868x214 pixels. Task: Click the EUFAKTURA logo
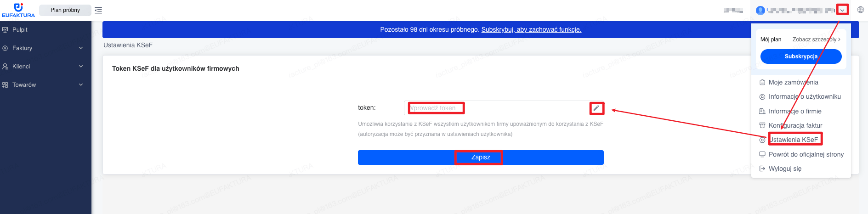coord(18,10)
